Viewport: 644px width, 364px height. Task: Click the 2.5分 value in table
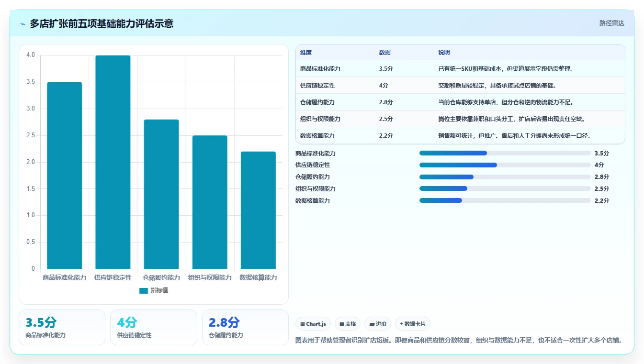pyautogui.click(x=386, y=119)
